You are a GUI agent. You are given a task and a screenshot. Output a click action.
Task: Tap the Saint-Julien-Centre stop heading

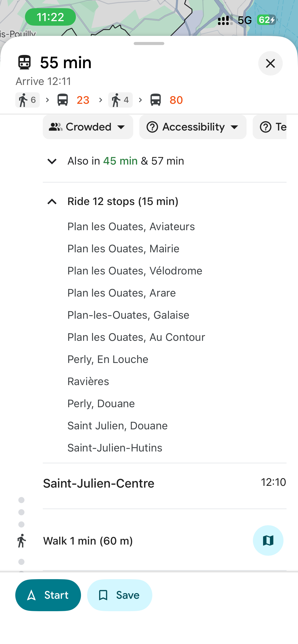tap(99, 483)
